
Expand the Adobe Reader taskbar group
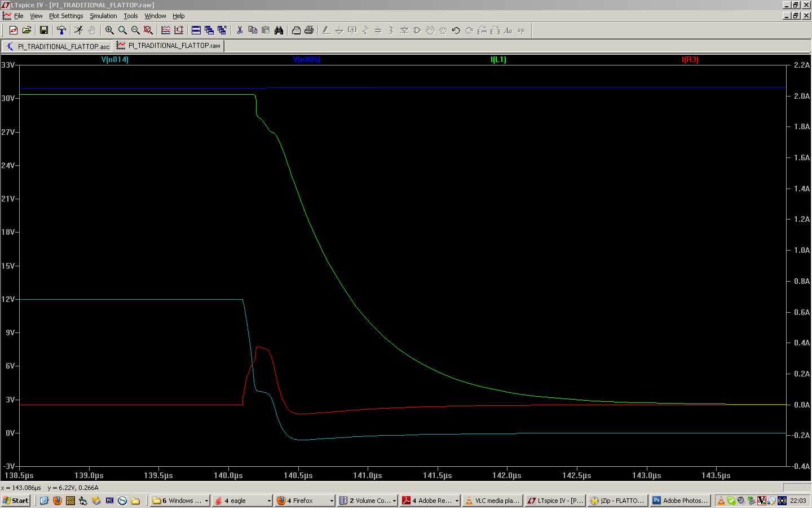click(x=430, y=501)
